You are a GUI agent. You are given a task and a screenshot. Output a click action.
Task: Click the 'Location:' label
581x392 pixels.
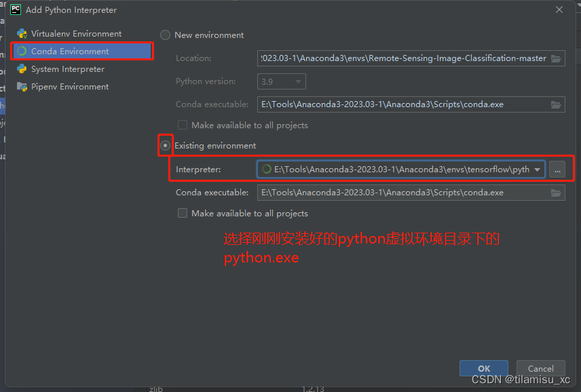193,58
